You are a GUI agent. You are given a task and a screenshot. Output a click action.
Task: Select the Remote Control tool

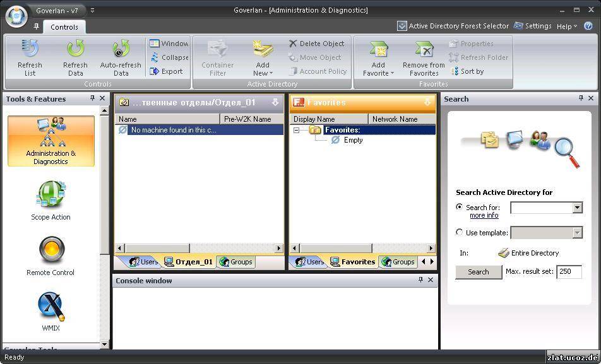pos(51,256)
